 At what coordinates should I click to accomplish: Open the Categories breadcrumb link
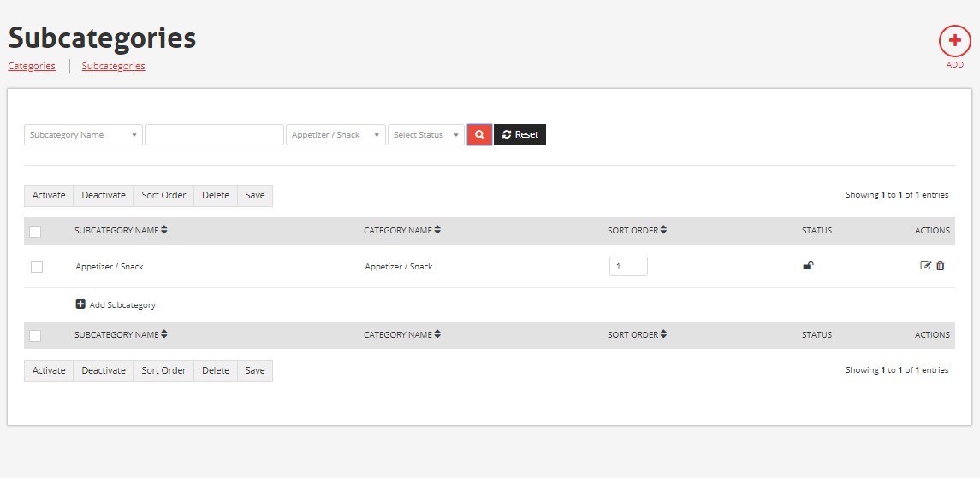click(32, 66)
